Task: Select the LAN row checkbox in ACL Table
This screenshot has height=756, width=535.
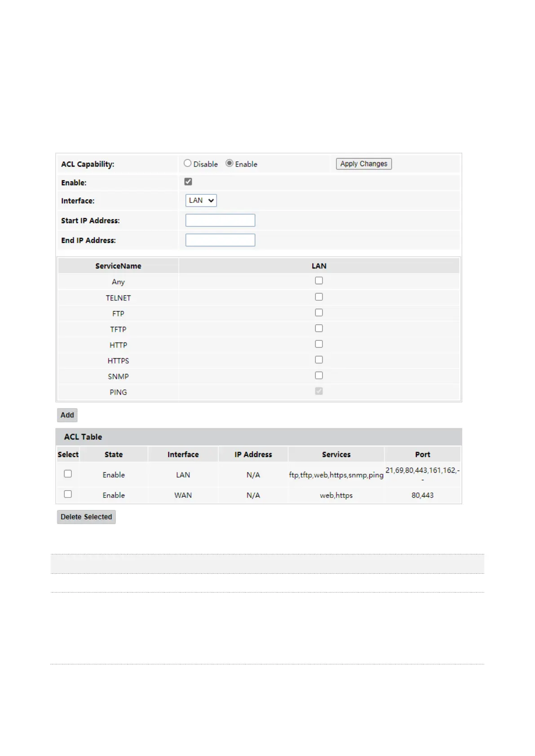Action: (x=68, y=474)
